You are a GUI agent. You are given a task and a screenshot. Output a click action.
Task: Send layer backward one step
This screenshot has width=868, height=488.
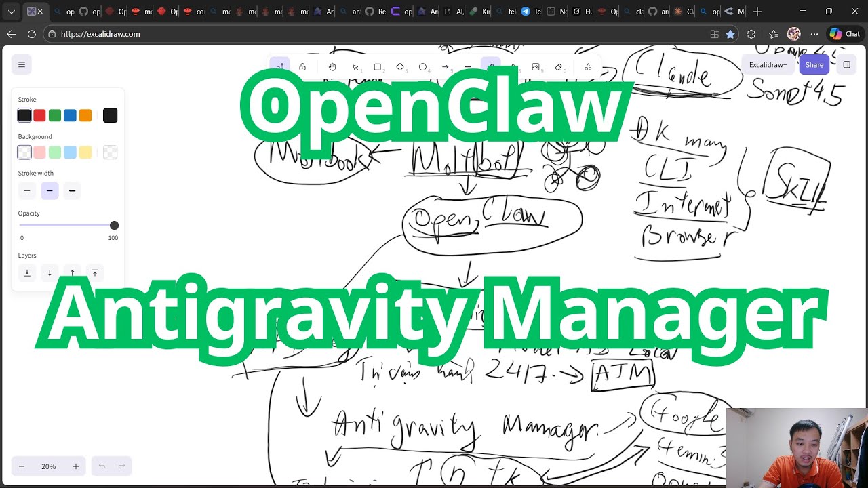[x=50, y=272]
